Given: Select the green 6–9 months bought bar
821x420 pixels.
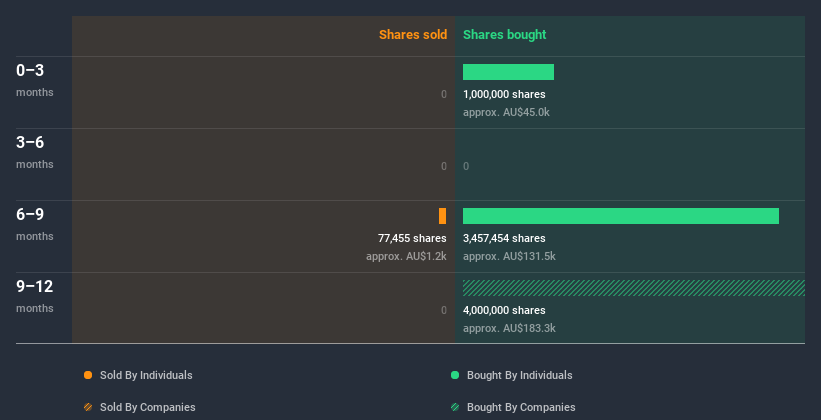Looking at the screenshot, I should click(x=620, y=216).
